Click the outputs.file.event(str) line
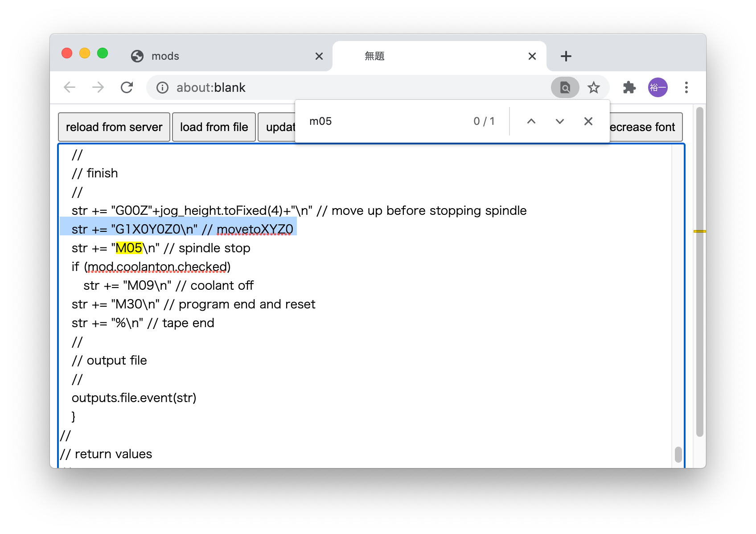Image resolution: width=756 pixels, height=534 pixels. coord(134,398)
